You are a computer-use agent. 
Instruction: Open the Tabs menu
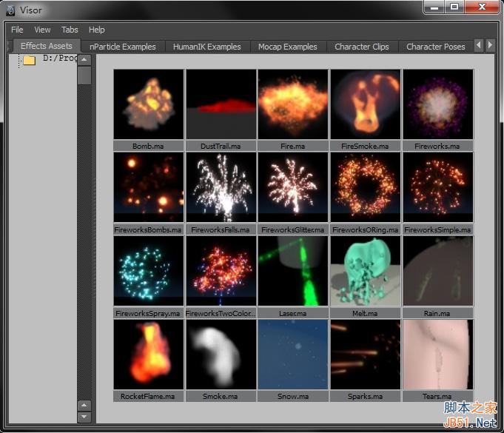[70, 30]
